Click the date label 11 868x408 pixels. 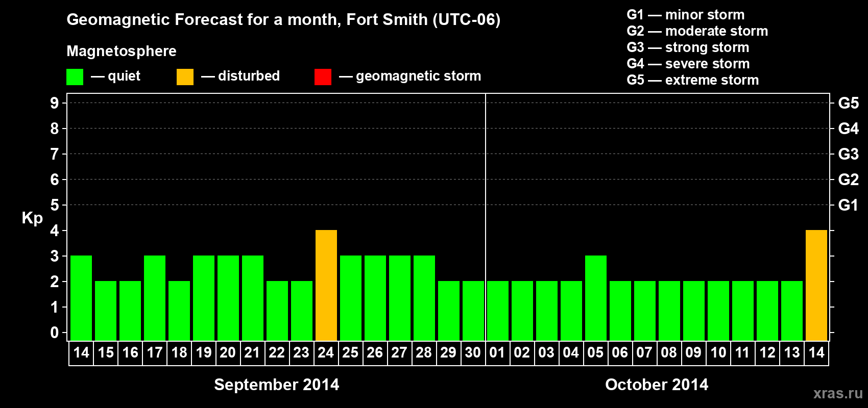point(743,353)
